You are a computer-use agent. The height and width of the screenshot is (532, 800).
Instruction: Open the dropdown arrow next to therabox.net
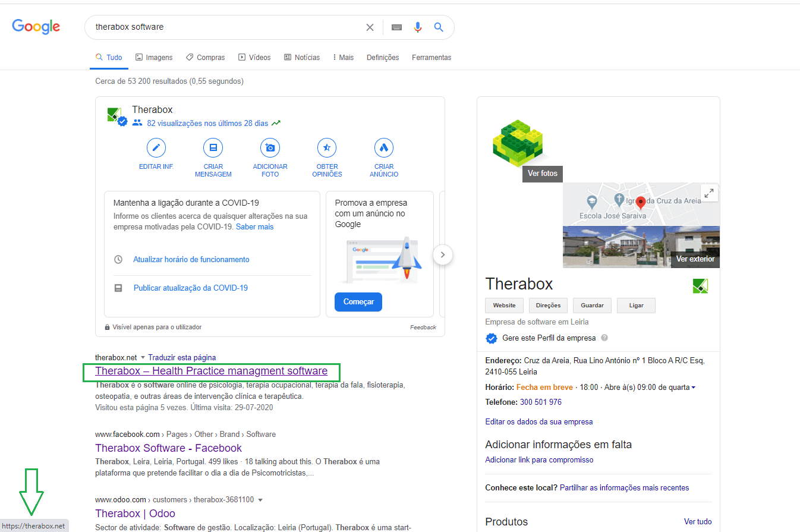pos(143,358)
